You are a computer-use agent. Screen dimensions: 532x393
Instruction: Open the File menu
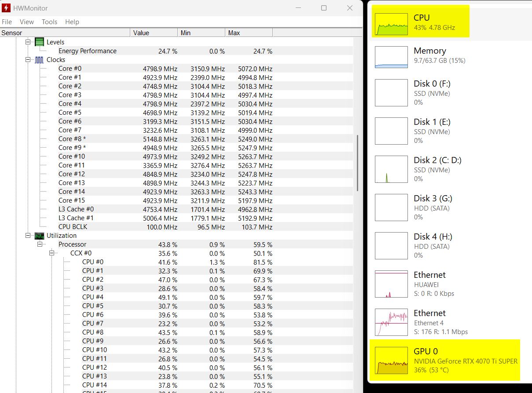(7, 22)
